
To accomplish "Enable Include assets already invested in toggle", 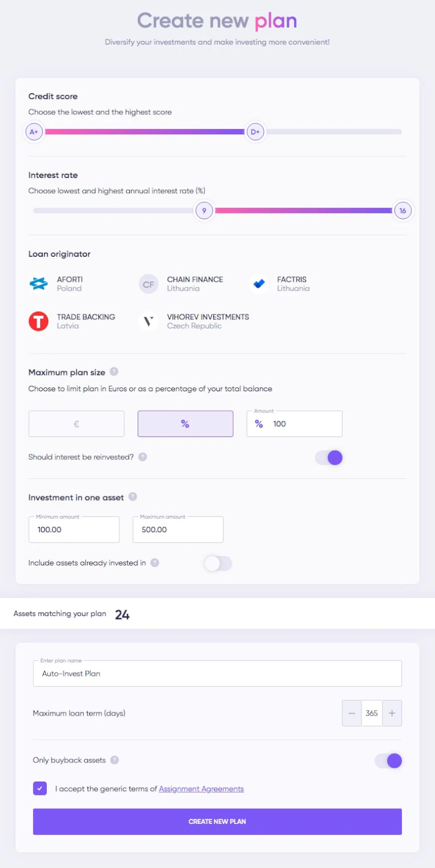I will tap(218, 563).
